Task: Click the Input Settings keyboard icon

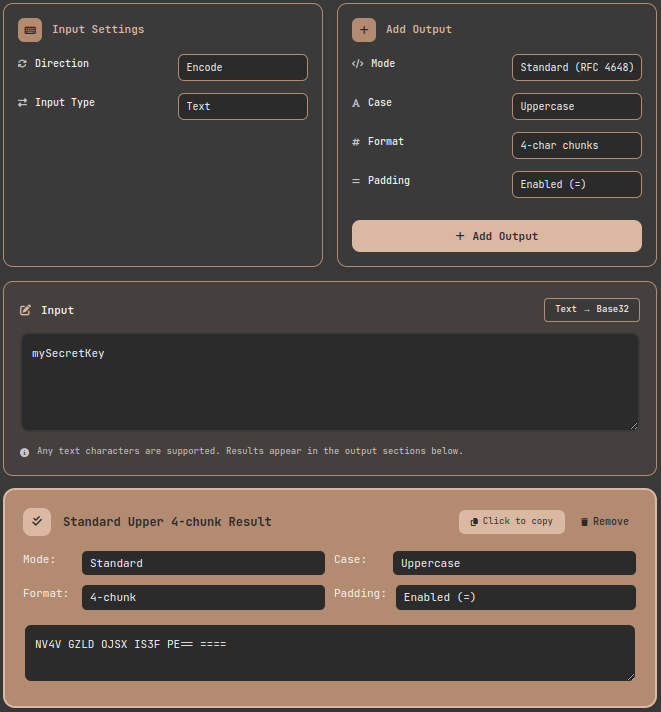Action: [x=30, y=30]
